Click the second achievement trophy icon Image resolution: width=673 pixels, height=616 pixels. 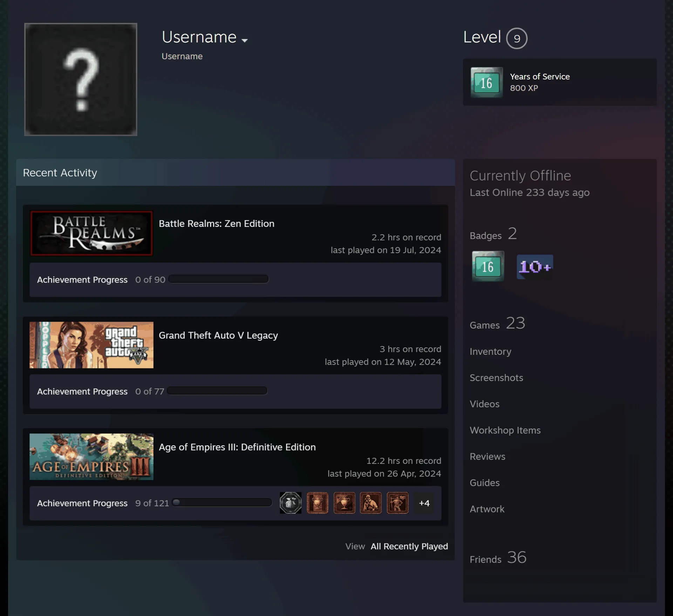point(318,503)
